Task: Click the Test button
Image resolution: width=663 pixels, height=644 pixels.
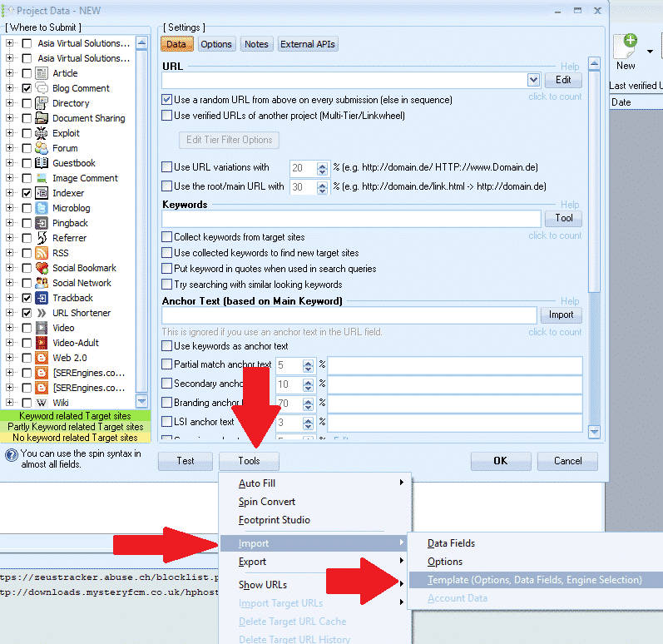Action: [186, 461]
